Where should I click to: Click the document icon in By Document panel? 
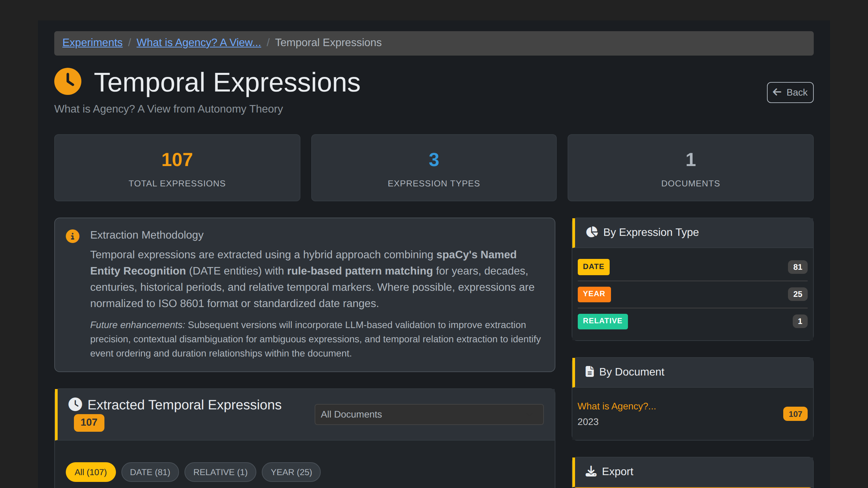point(590,372)
